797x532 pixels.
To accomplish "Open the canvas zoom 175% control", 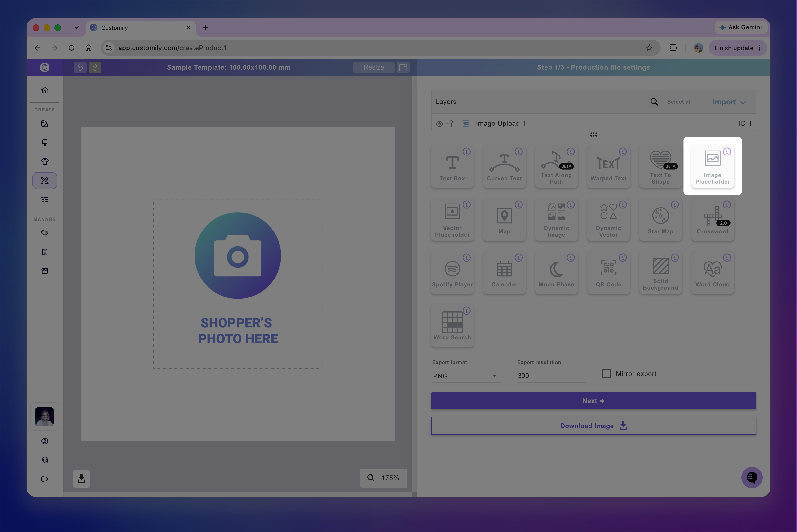I will point(383,478).
